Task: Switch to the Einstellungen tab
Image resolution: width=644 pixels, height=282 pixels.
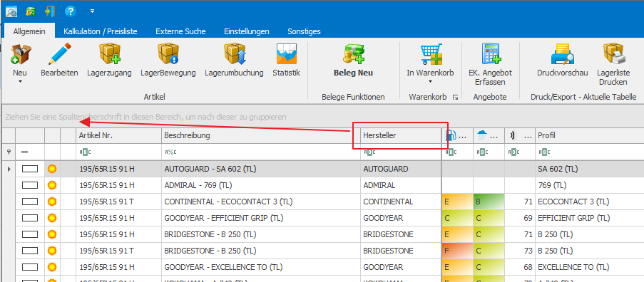Action: pyautogui.click(x=247, y=31)
